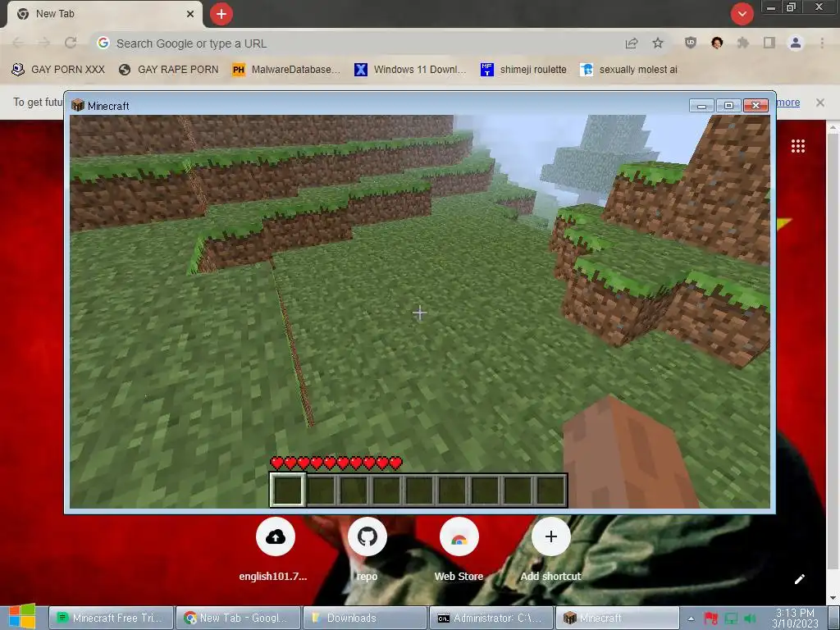Open the MalwareDatabase bookmark
The height and width of the screenshot is (630, 840).
pyautogui.click(x=286, y=70)
